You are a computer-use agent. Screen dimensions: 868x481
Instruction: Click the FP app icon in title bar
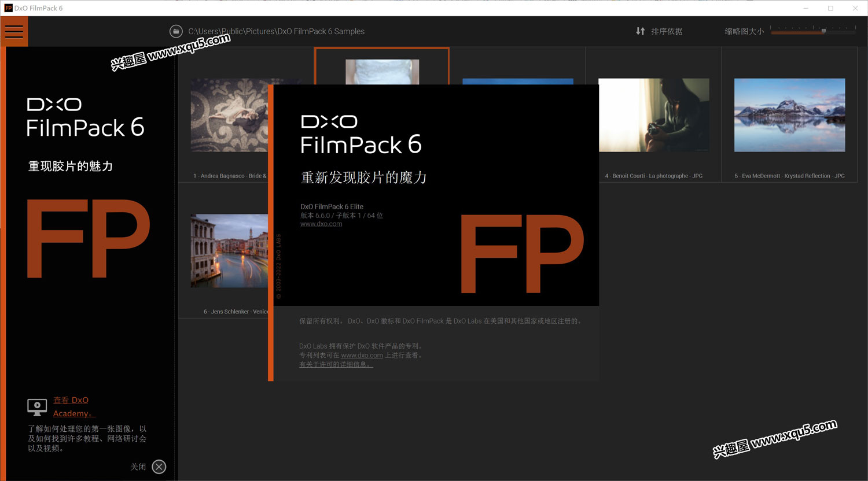[8, 8]
